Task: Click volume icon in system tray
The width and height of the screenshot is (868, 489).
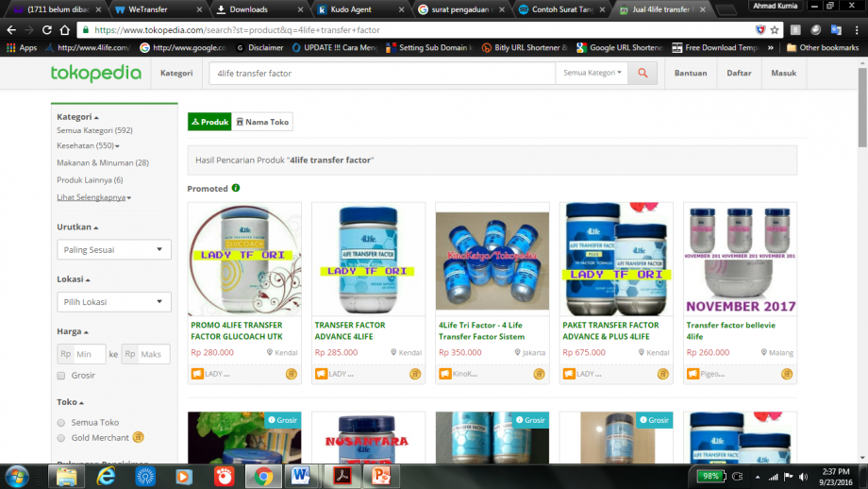Action: tap(803, 477)
